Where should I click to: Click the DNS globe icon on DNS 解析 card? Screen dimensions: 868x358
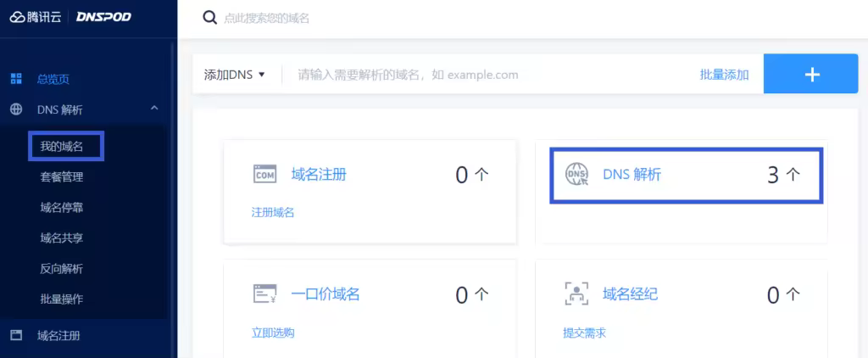point(576,174)
